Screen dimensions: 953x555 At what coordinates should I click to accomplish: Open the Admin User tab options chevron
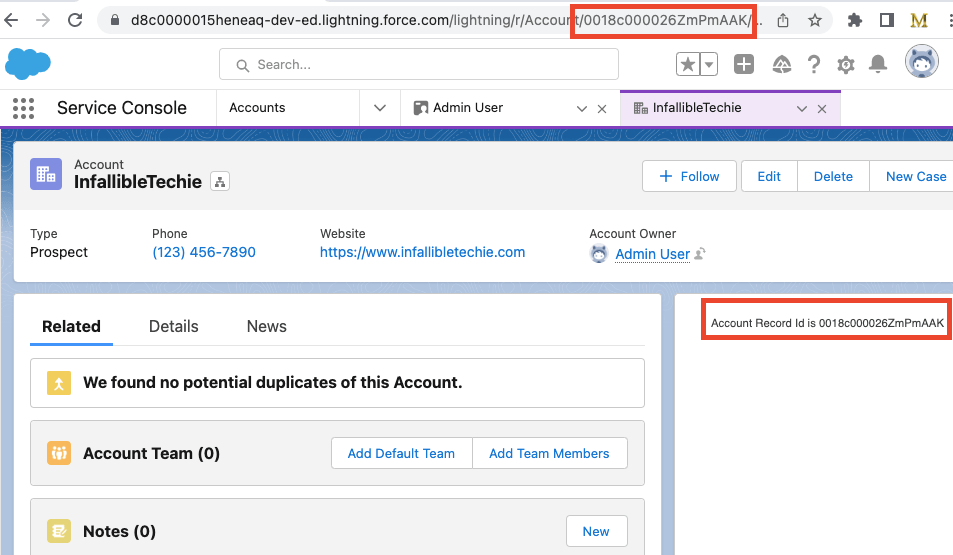[x=582, y=109]
